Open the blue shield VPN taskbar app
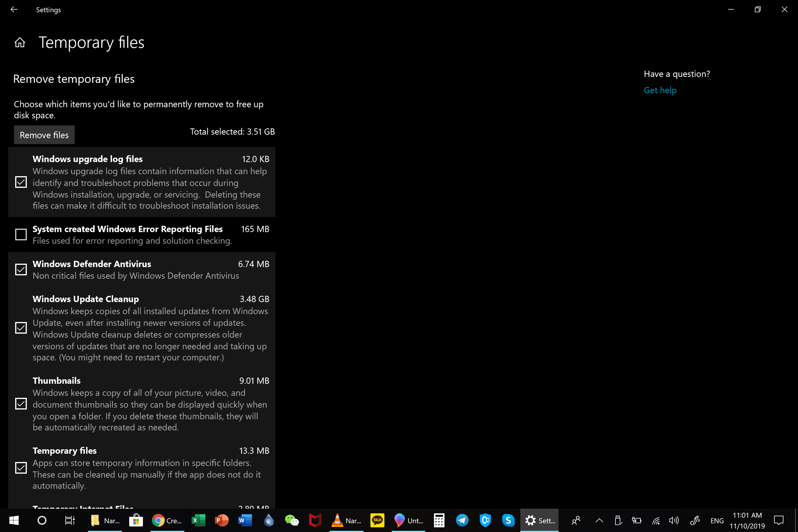Image resolution: width=798 pixels, height=532 pixels. (486, 520)
